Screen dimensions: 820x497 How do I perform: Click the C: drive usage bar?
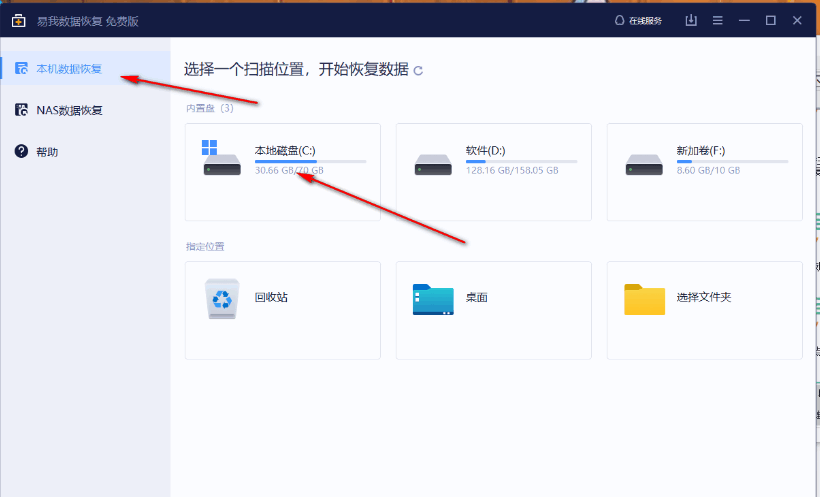click(311, 162)
